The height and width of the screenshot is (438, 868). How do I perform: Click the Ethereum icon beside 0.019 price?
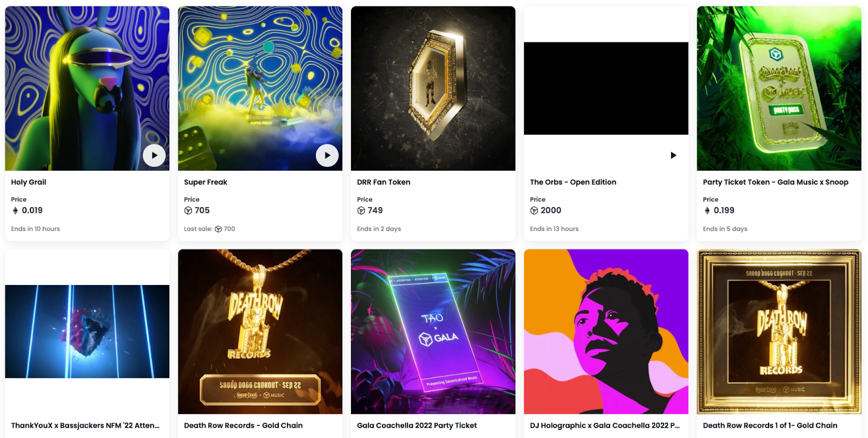coord(15,211)
